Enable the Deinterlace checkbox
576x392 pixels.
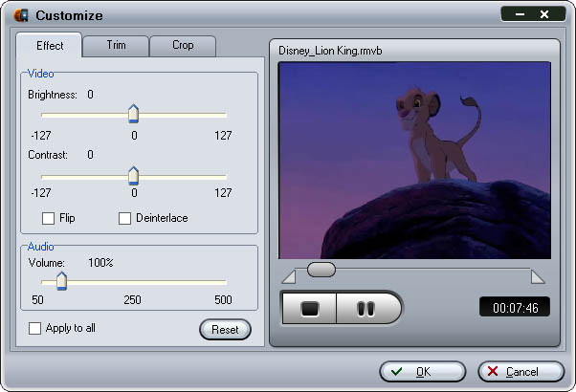click(125, 218)
